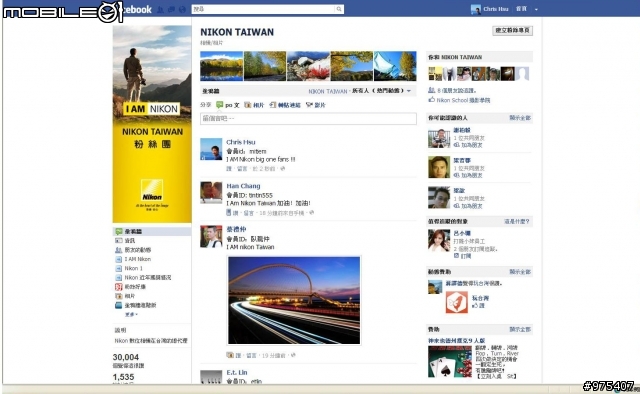Open the messages icon in the top bar
640x394 pixels.
[171, 9]
